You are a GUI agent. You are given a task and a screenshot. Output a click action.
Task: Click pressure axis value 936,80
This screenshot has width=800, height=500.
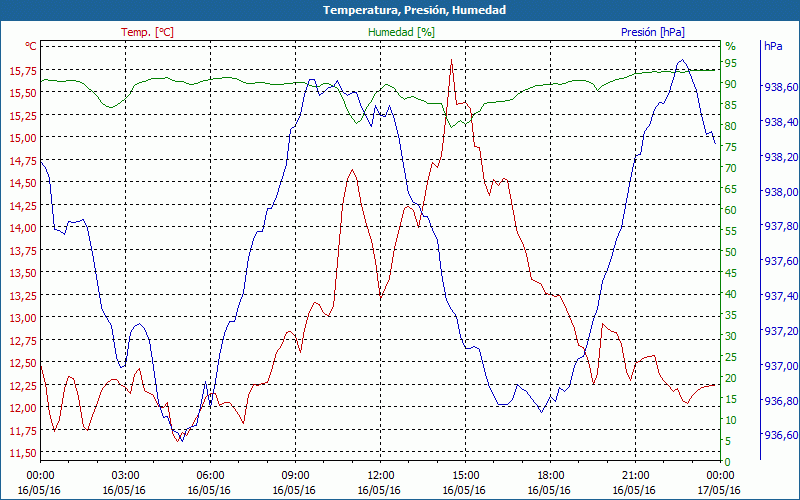tap(781, 400)
